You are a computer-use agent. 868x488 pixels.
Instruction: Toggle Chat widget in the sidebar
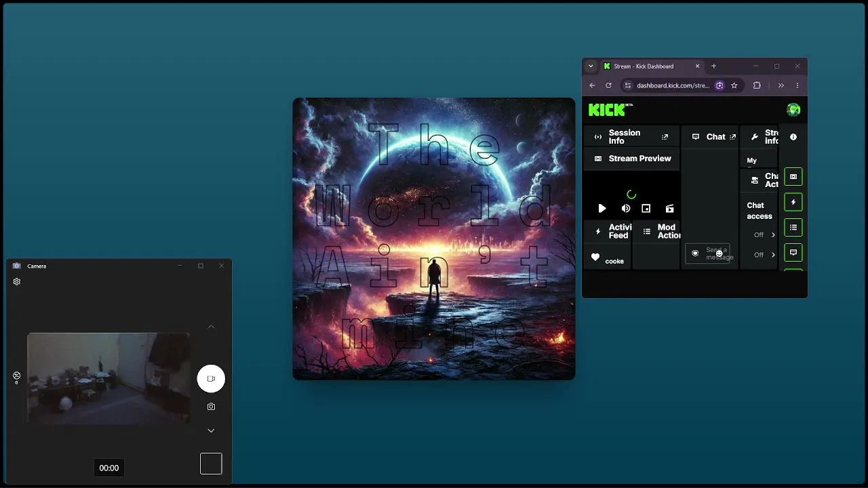click(793, 252)
